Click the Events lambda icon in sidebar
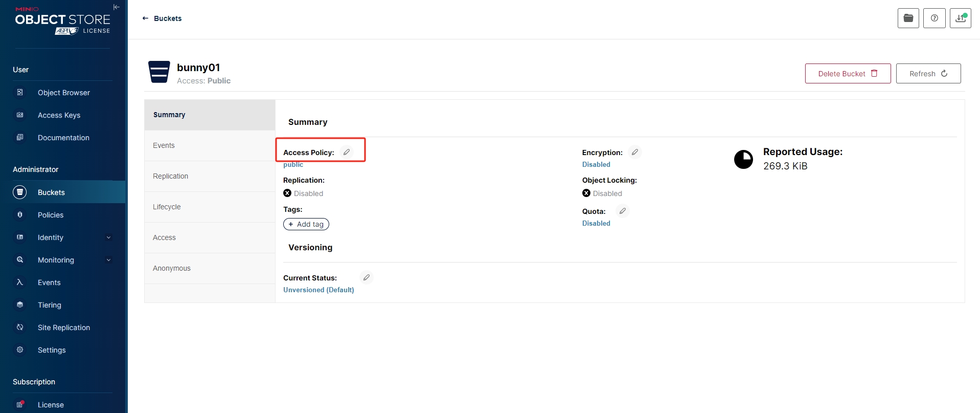This screenshot has width=980, height=413. [x=20, y=282]
